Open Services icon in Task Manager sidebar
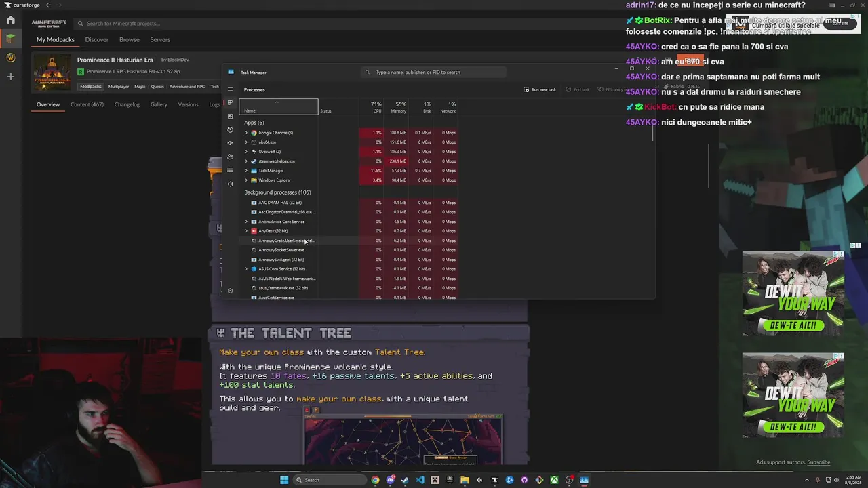This screenshot has width=868, height=488. click(231, 184)
